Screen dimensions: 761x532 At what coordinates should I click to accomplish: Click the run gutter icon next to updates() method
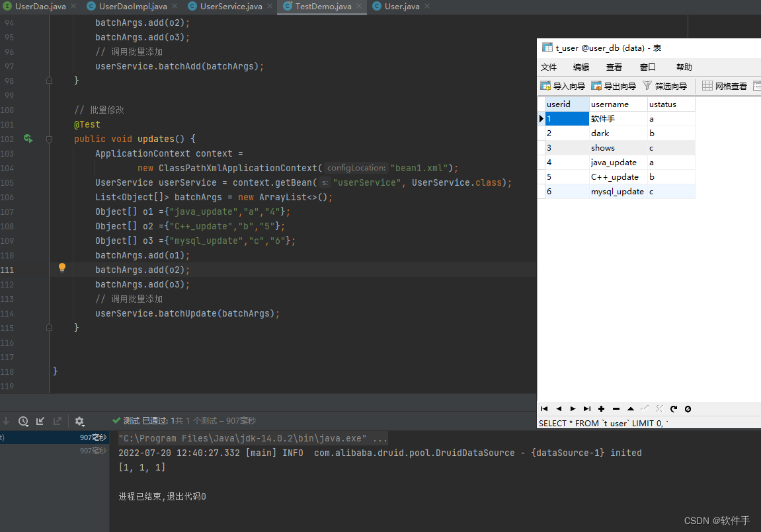pos(26,138)
